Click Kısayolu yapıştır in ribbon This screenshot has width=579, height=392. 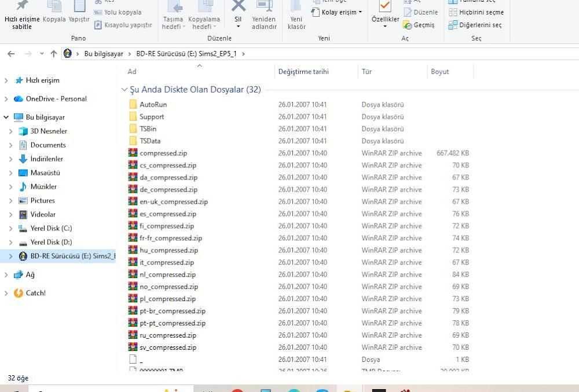tap(123, 25)
